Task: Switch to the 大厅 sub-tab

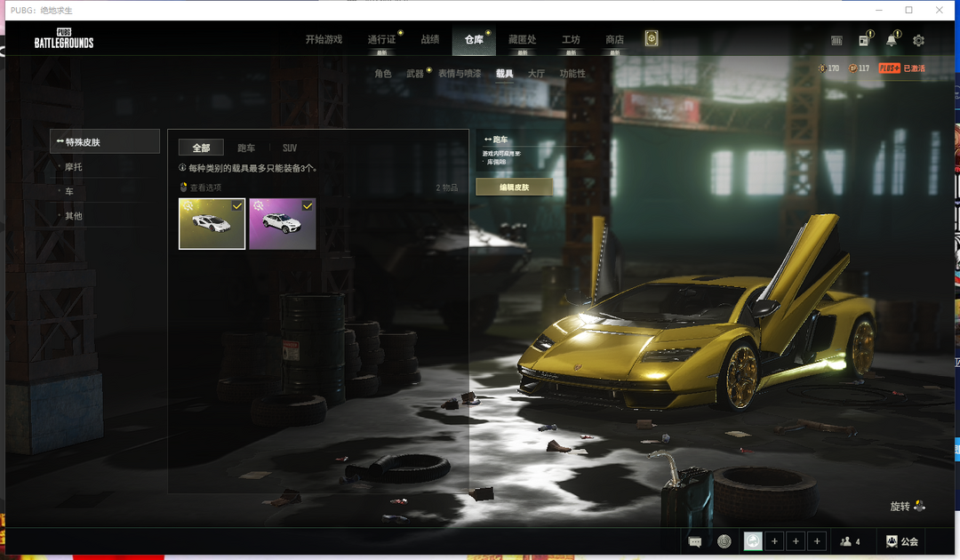Action: [536, 74]
